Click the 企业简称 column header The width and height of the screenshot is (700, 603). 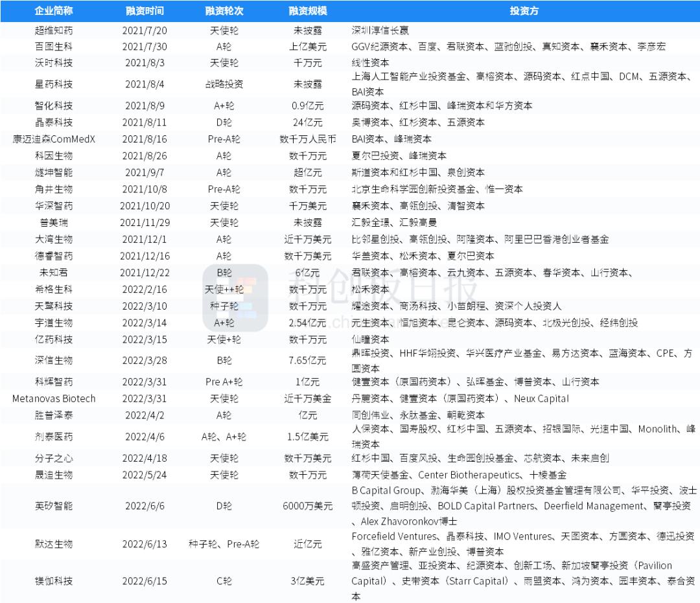(x=54, y=11)
